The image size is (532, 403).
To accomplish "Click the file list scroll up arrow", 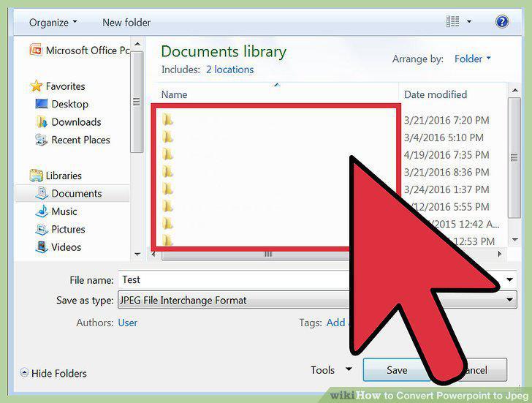I will pyautogui.click(x=514, y=91).
